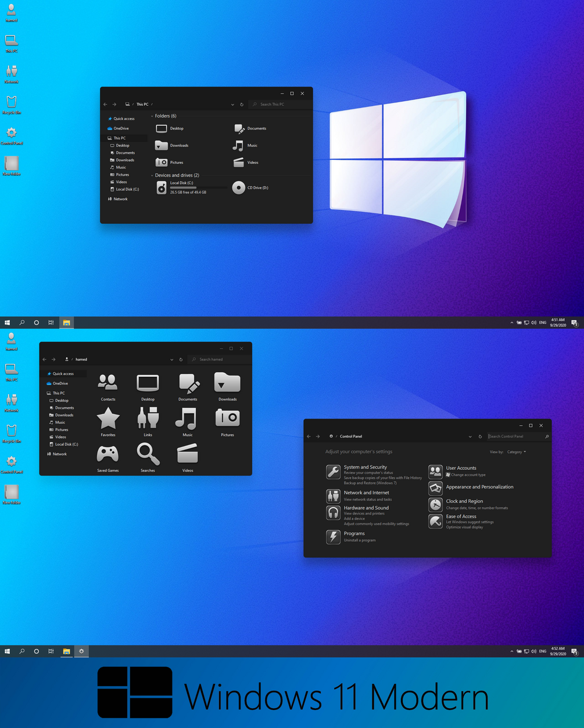The image size is (584, 728).
Task: Click This PC breadcrumb in the address bar
Action: coord(142,105)
